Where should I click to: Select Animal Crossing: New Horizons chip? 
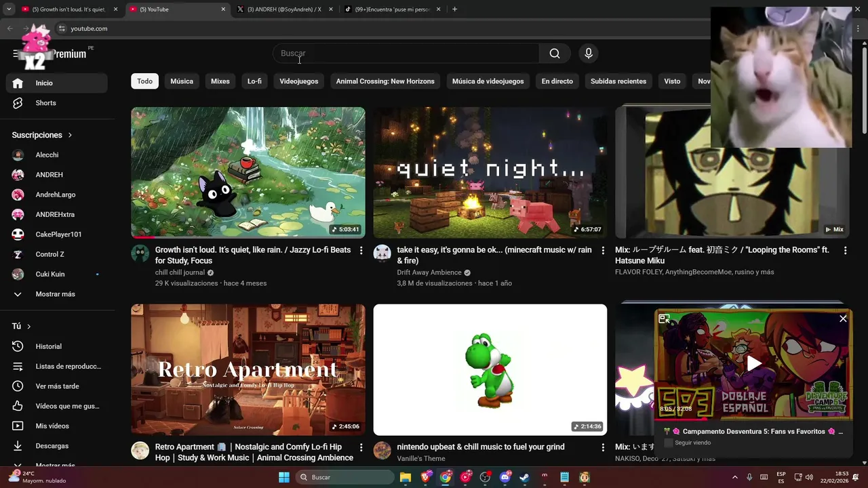385,81
